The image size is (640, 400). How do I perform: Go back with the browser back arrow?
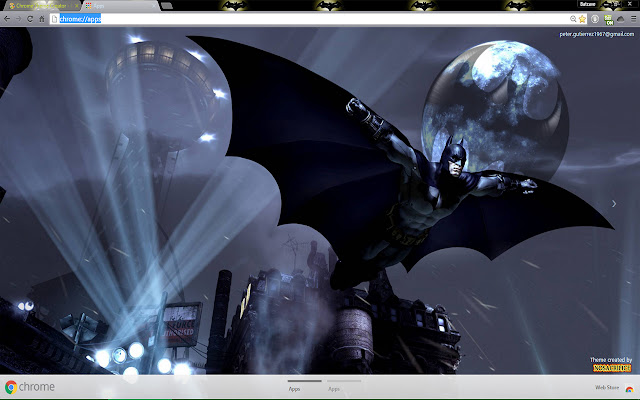pyautogui.click(x=7, y=19)
